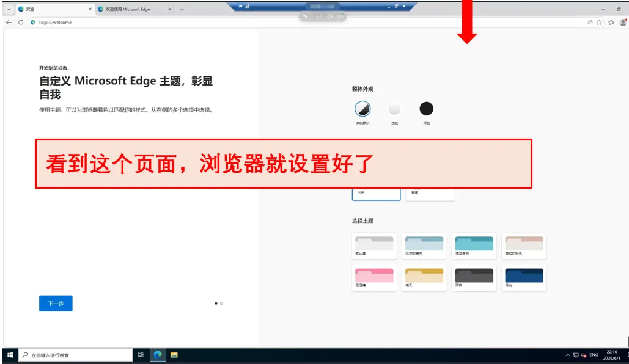Select the dark appearance circle

click(x=427, y=109)
